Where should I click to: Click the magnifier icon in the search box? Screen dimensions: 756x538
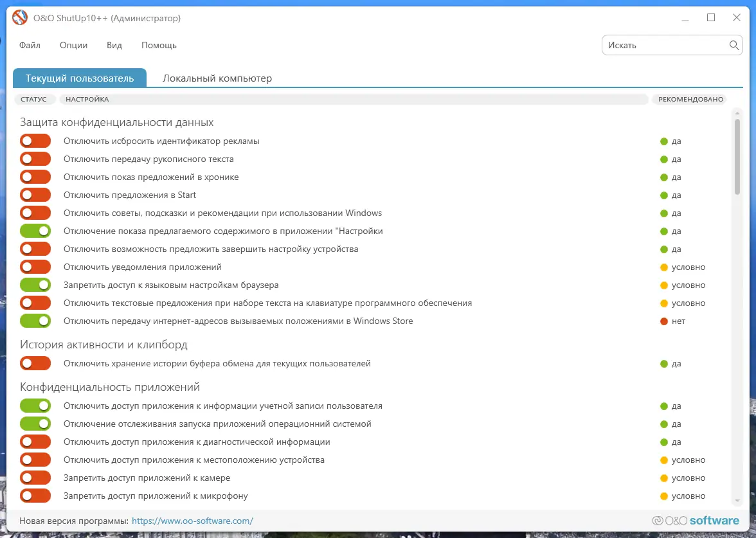tap(733, 45)
